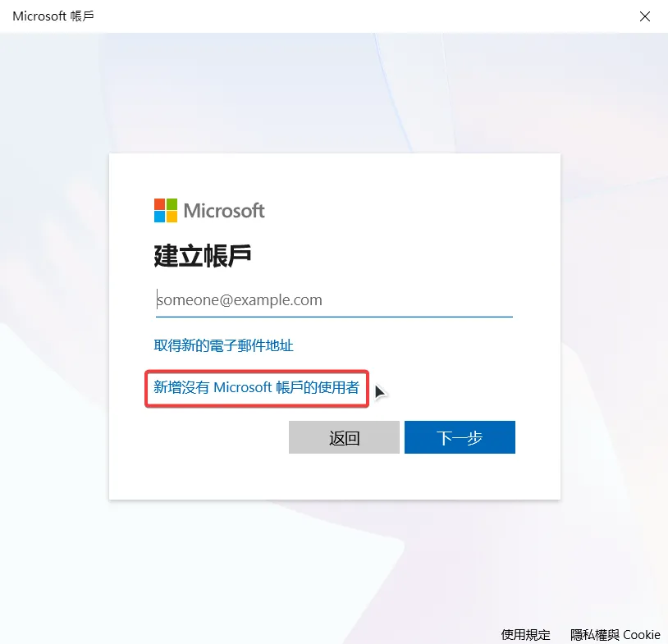This screenshot has height=644, width=668.
Task: Click the yellow square in Microsoft logo
Action: coord(172,217)
